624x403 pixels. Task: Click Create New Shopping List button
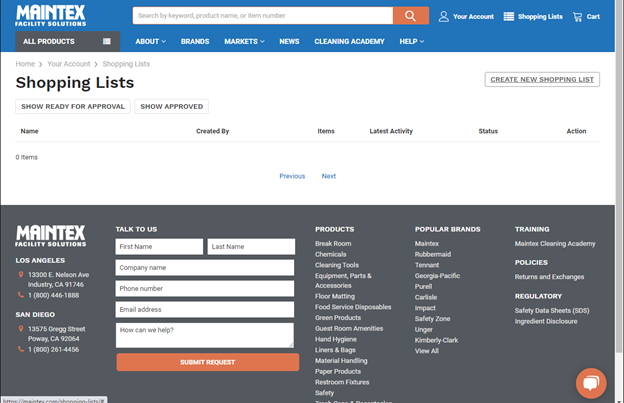coord(542,80)
